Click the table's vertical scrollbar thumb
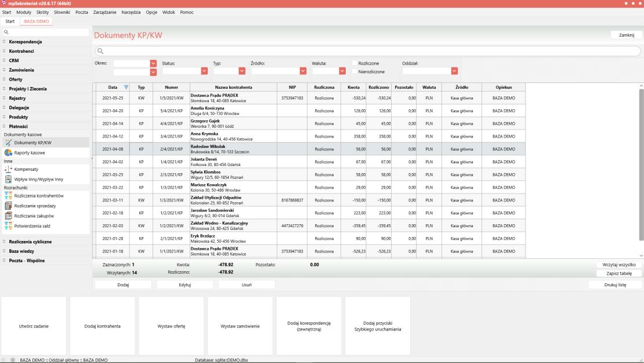 click(x=641, y=164)
